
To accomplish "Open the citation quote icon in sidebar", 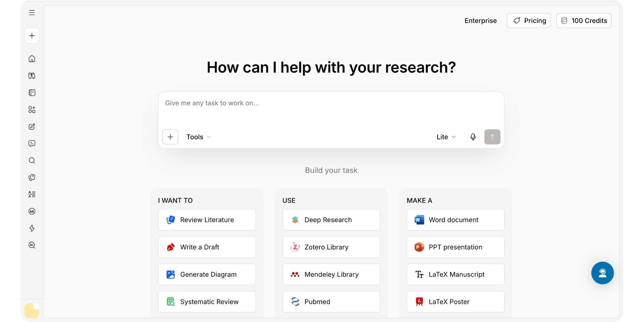I will [x=32, y=211].
